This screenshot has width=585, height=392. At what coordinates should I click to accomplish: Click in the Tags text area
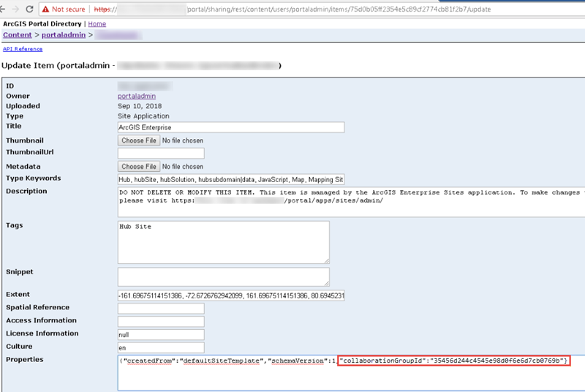(224, 242)
